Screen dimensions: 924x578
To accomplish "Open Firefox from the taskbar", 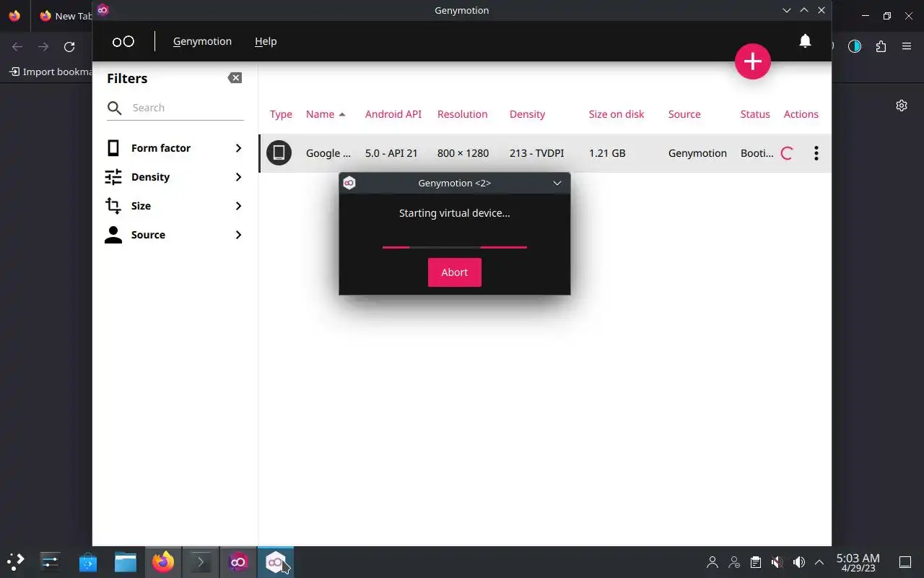I will pyautogui.click(x=163, y=561).
